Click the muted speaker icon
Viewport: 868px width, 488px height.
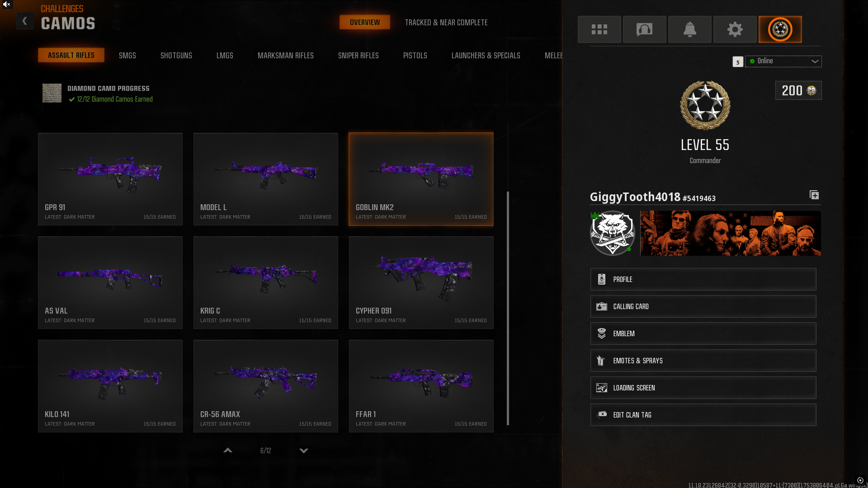[x=6, y=5]
